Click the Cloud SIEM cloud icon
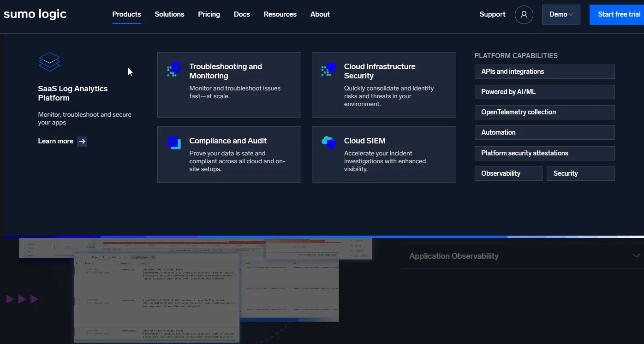The height and width of the screenshot is (344, 644). click(328, 143)
